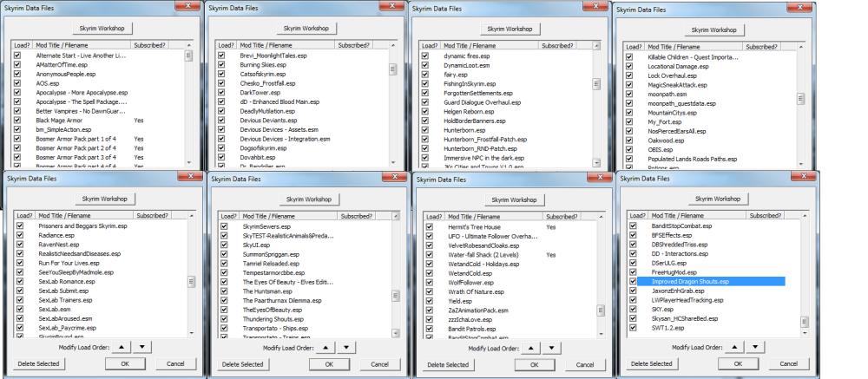Delete Selected in window listing RavenNest.esp
This screenshot has width=868, height=379.
(x=38, y=363)
